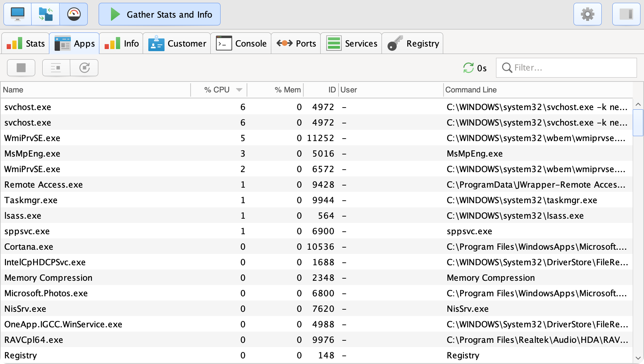The width and height of the screenshot is (644, 364).
Task: Select WmiPrvSE.exe with ID 11252
Action: [32, 138]
